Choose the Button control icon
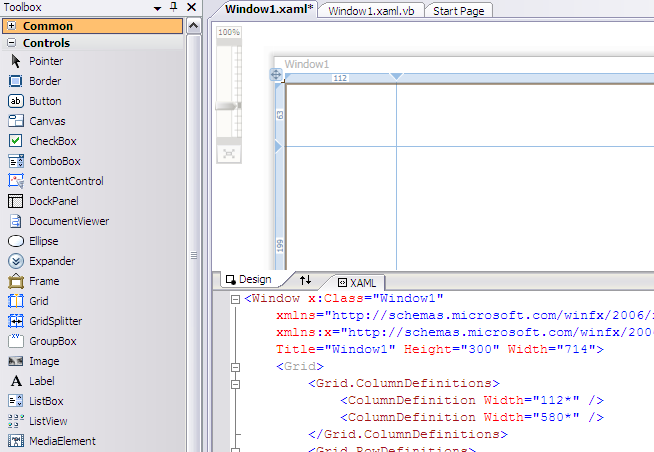The height and width of the screenshot is (452, 654). pos(15,101)
